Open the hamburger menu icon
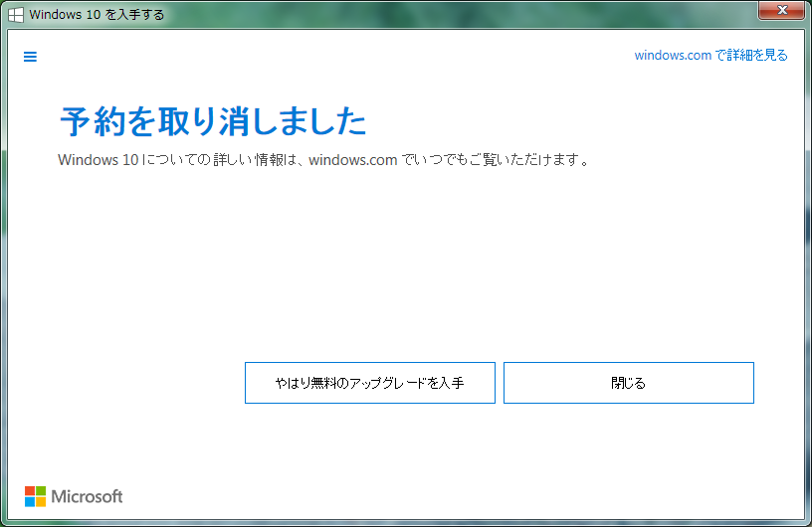The image size is (812, 527). pos(30,57)
